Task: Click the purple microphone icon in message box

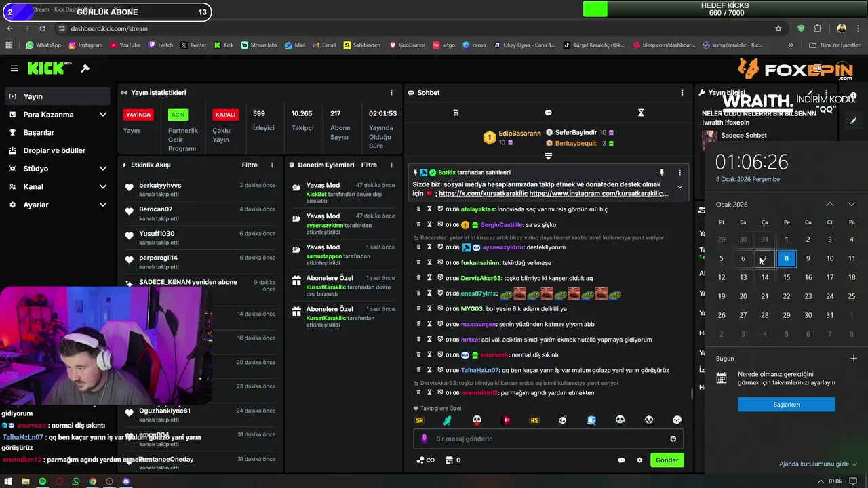Action: [x=425, y=439]
